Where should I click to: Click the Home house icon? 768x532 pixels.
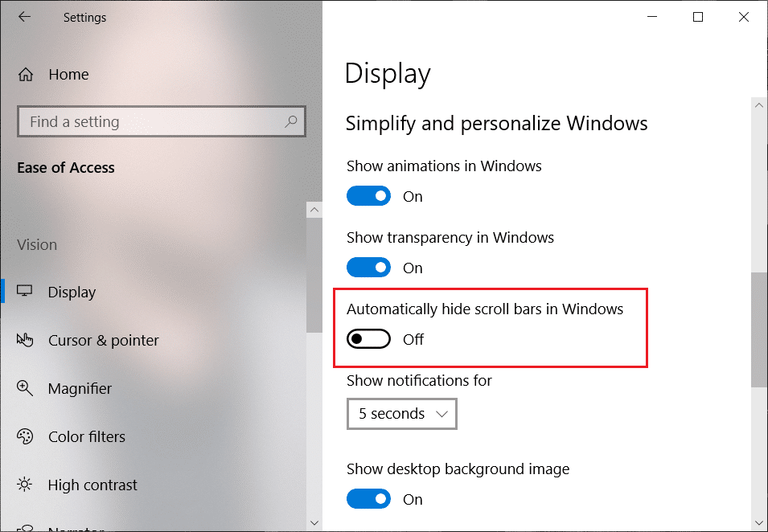click(x=25, y=73)
